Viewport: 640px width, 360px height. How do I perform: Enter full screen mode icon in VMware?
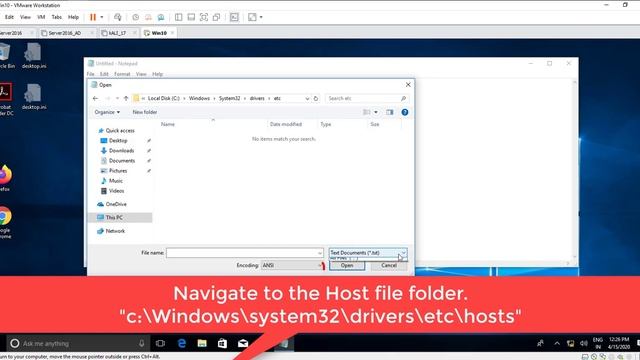coord(204,17)
